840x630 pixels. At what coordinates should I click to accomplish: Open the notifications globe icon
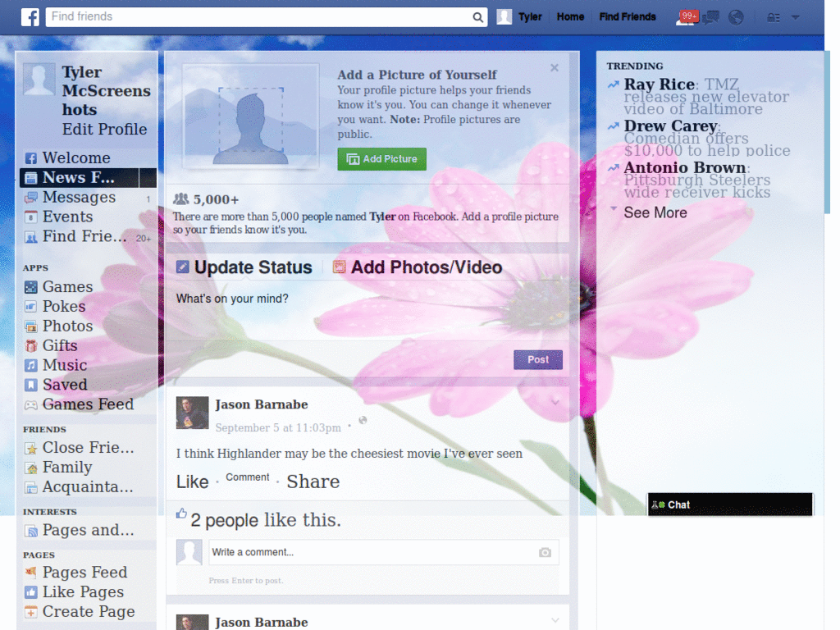point(737,18)
